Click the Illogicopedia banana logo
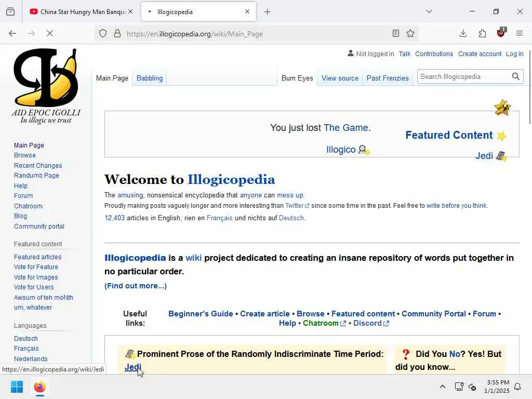532x399 pixels. (x=46, y=86)
